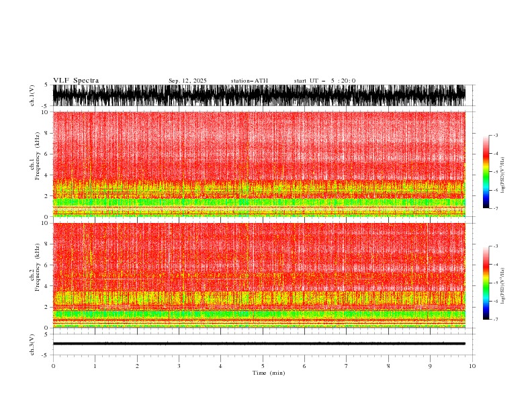
Task: Click the time axis tick '7'
Action: [x=347, y=366]
